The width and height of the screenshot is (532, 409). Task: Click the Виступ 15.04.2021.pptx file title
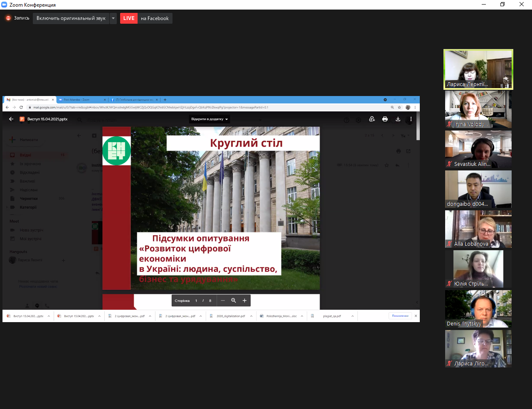47,119
